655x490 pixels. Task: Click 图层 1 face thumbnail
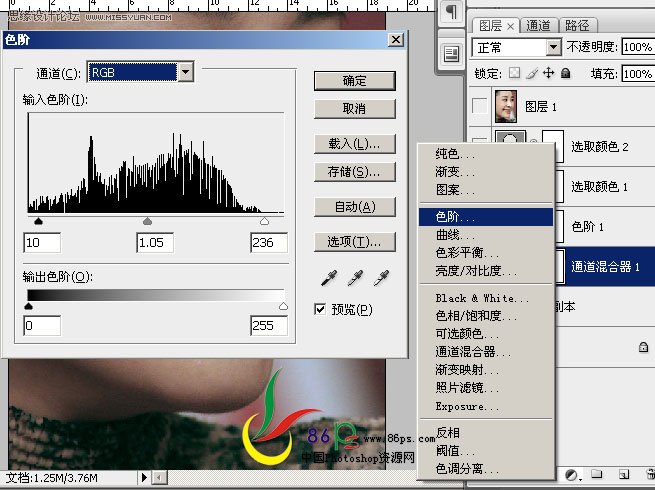tap(506, 106)
